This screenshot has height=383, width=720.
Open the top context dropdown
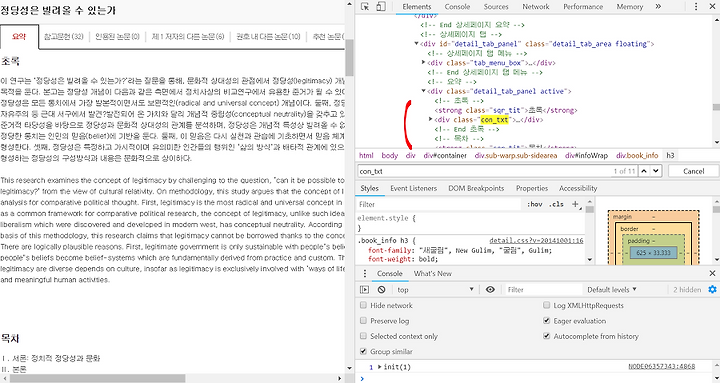[435, 289]
